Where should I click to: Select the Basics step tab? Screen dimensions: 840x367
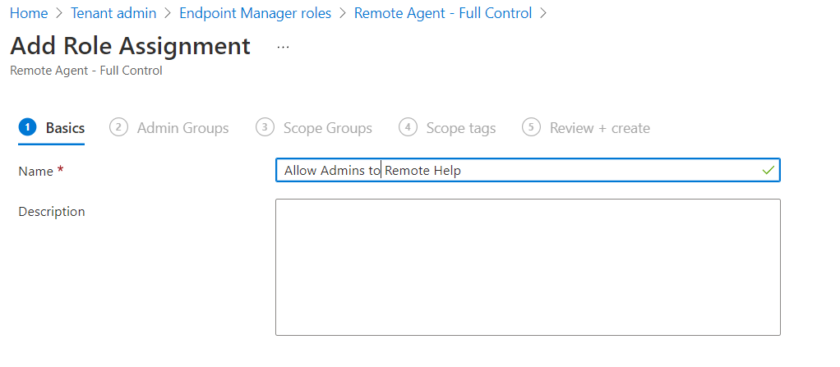[x=51, y=128]
